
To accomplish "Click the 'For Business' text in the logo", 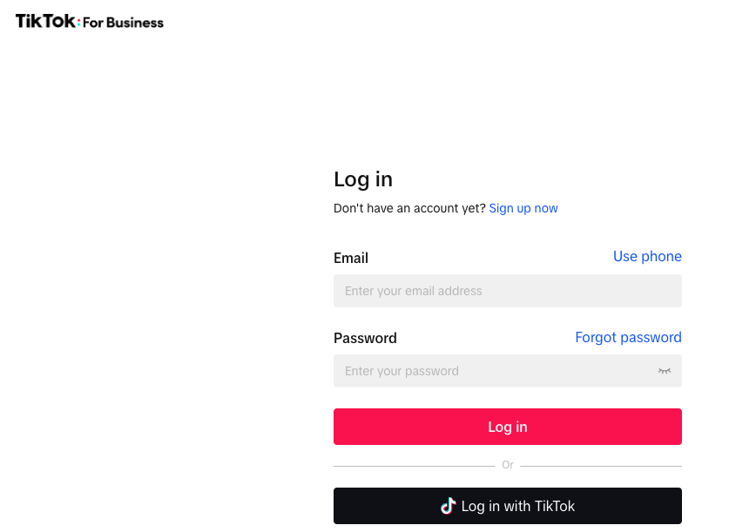I will coord(123,23).
